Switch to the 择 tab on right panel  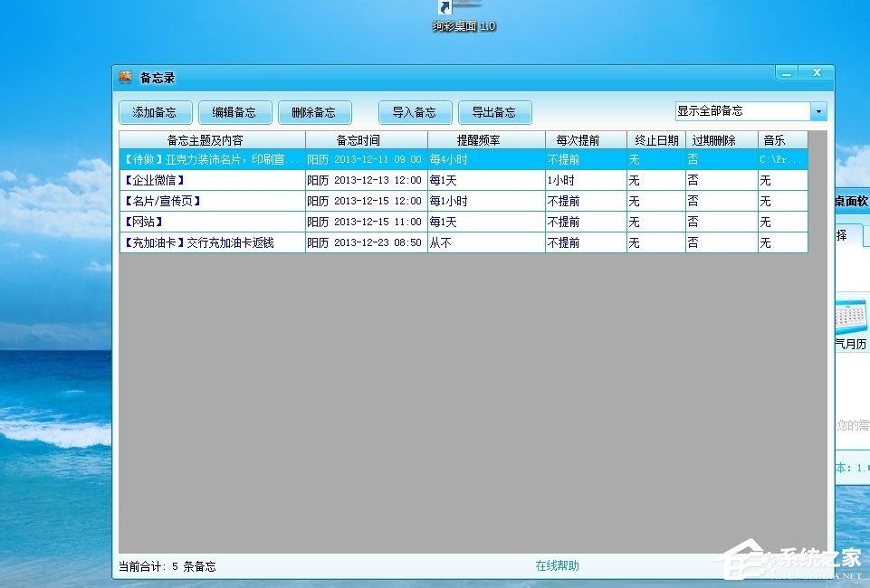coord(842,233)
